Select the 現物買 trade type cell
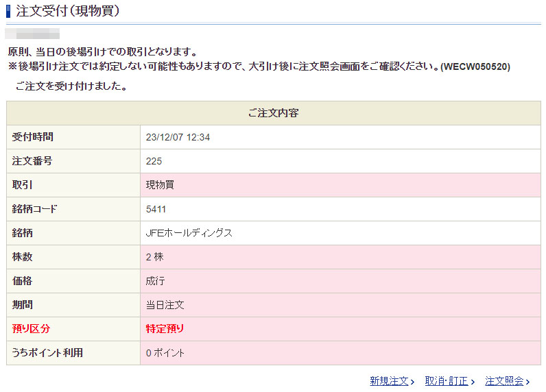The image size is (546, 392). coord(160,185)
